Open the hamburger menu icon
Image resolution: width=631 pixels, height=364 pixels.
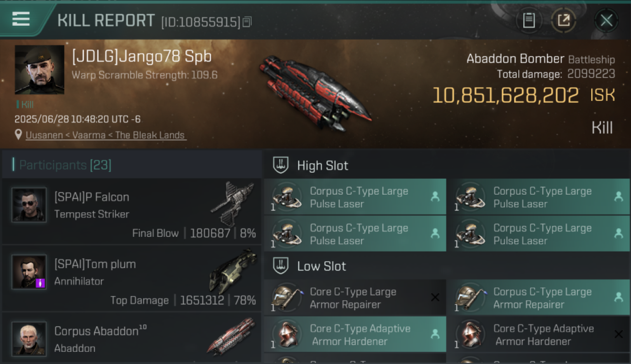click(21, 19)
